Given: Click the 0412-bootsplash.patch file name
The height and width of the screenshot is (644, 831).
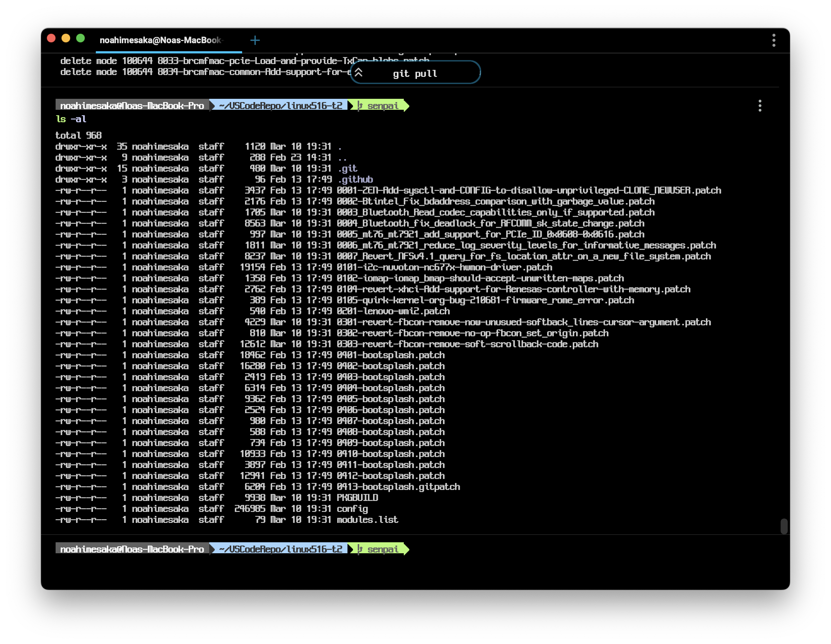Looking at the screenshot, I should coord(391,475).
